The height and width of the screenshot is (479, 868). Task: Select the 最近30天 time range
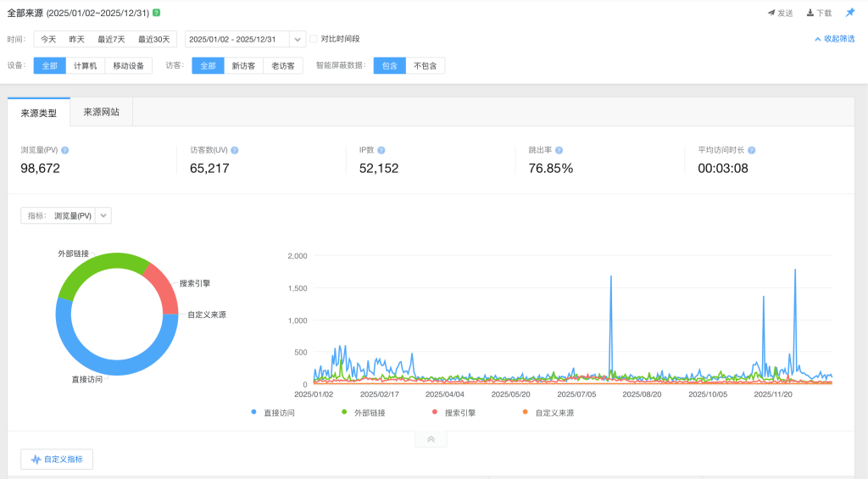[155, 39]
